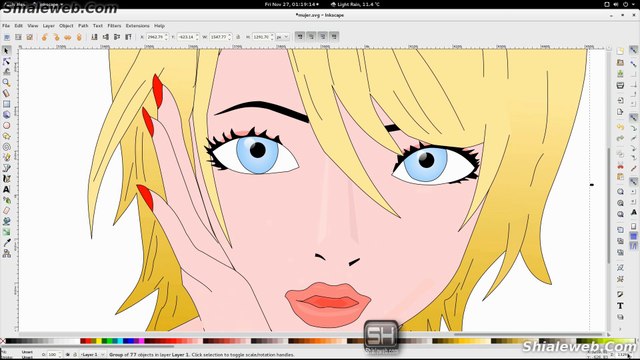The height and width of the screenshot is (360, 640).
Task: Click Rotate 90 degrees counter-clockwise icon
Action: 45,37
